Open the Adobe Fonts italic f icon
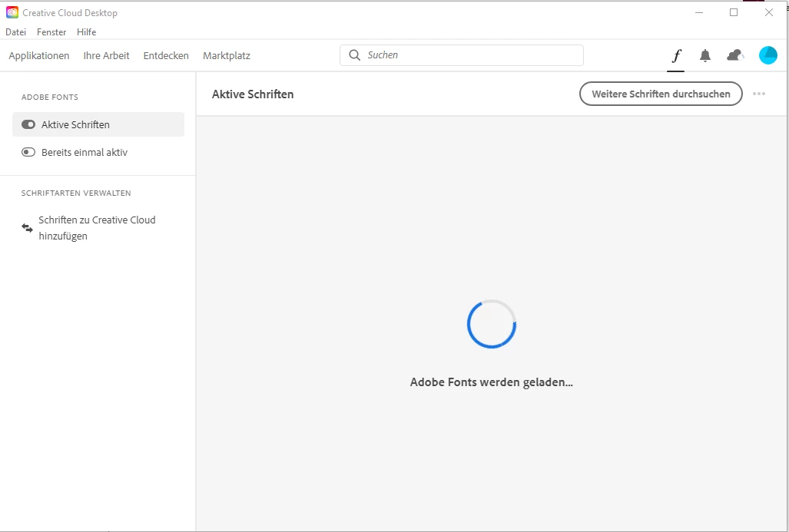 click(676, 55)
